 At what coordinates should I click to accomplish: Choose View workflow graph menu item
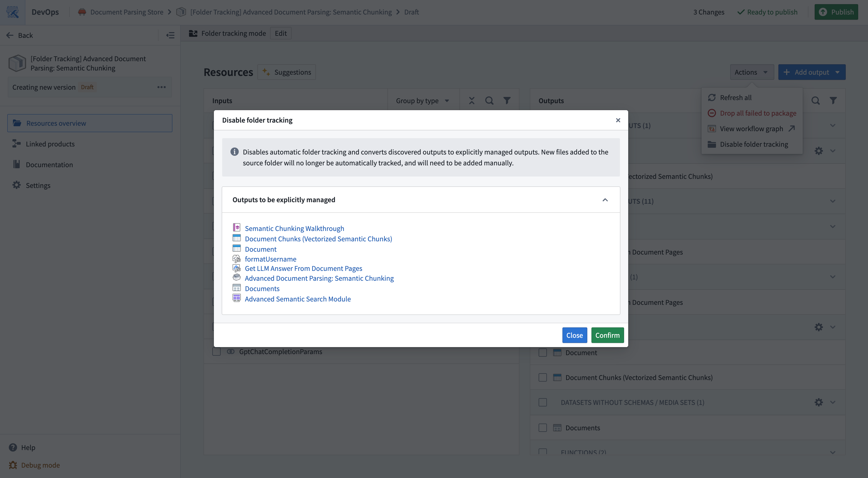[x=752, y=129]
